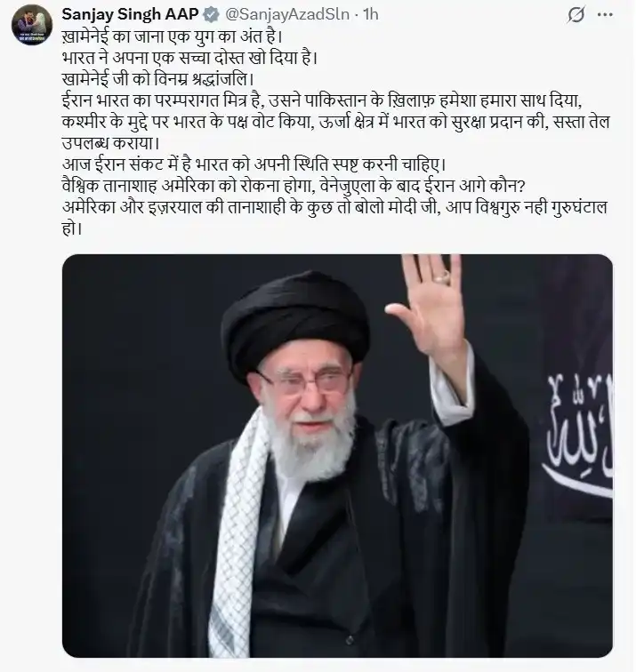Click the line starting "ईरान भारत का परम्परागत मित्र"

pos(322,100)
